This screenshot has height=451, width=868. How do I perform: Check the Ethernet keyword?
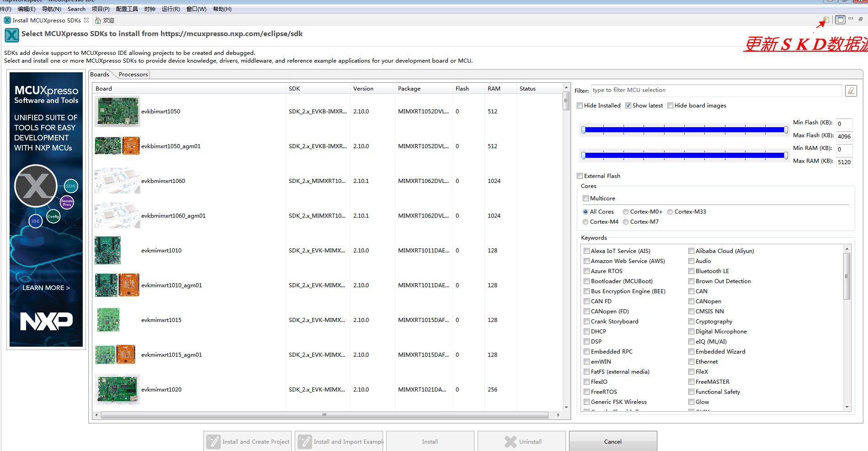(691, 362)
